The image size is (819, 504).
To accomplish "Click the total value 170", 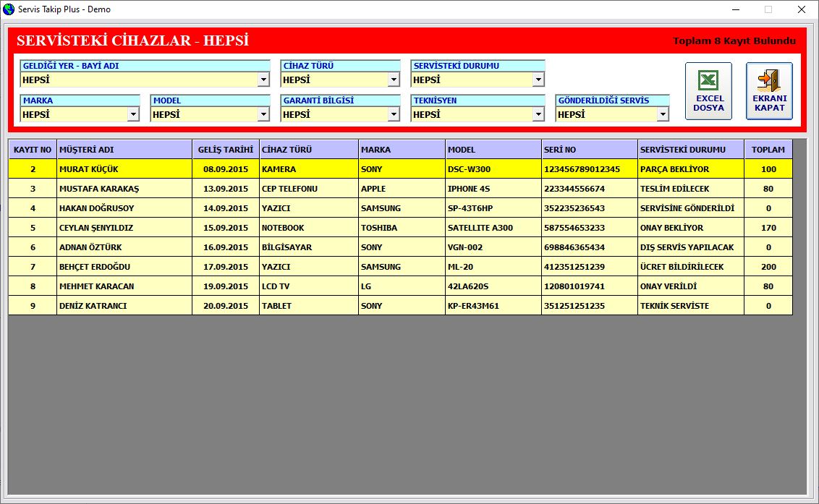I will pyautogui.click(x=768, y=228).
